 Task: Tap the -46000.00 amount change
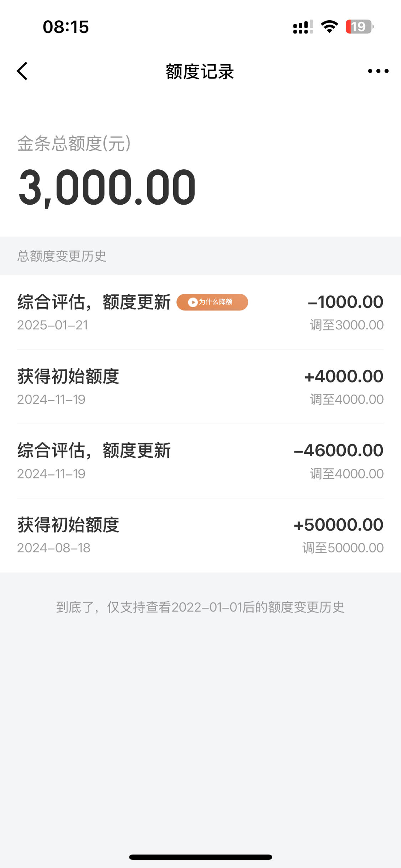338,451
